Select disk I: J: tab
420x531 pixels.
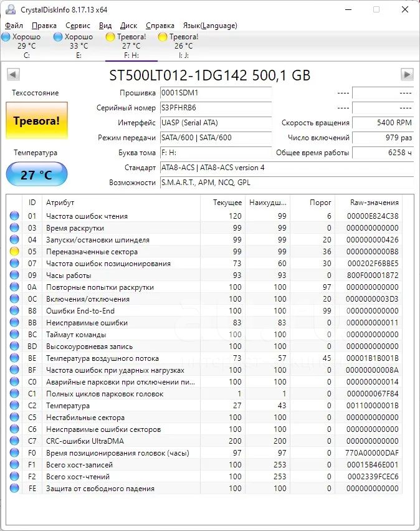[x=184, y=45]
